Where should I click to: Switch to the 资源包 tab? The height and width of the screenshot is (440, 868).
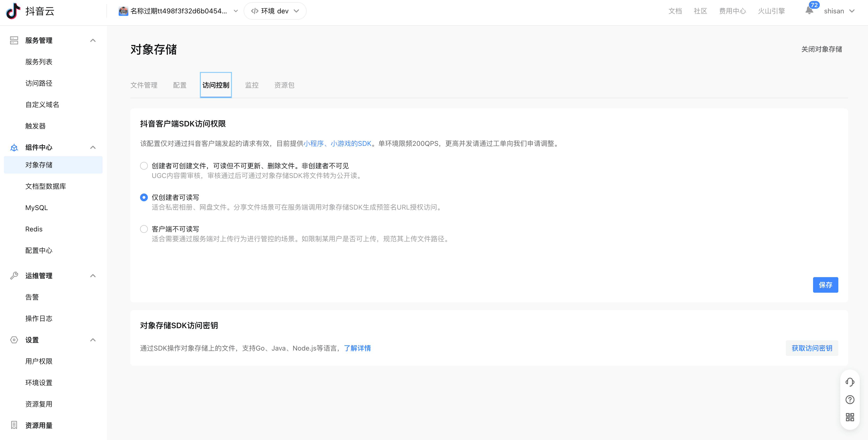click(x=284, y=85)
